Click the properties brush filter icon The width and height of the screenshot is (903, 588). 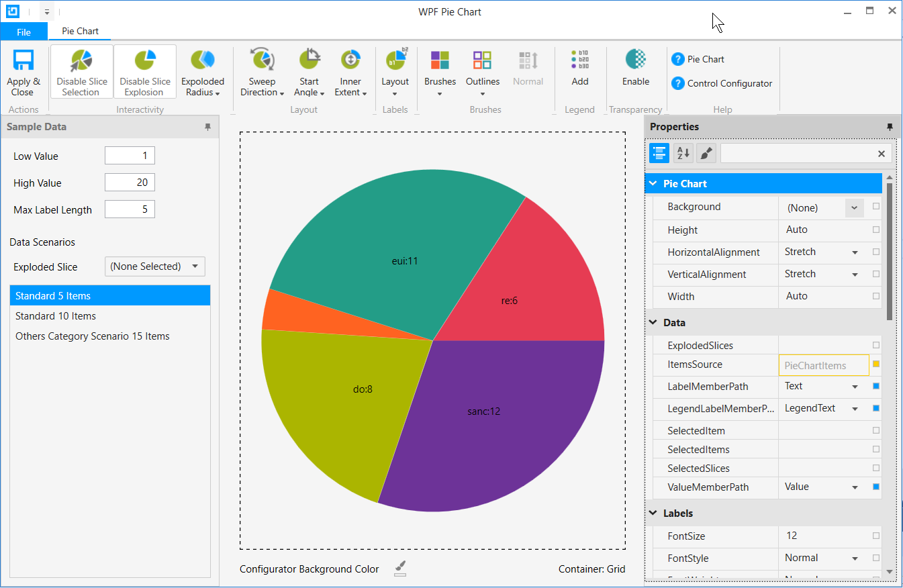click(x=706, y=153)
